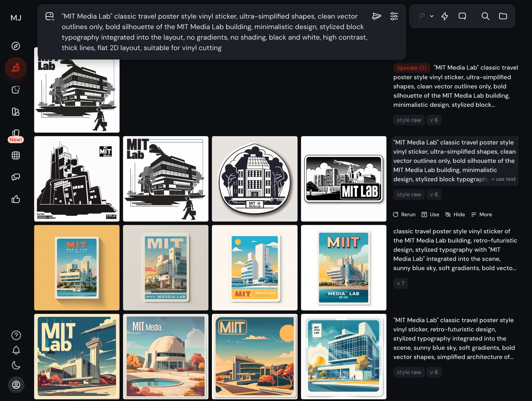The image size is (532, 401).
Task: Open notifications bell icon
Action: point(16,350)
